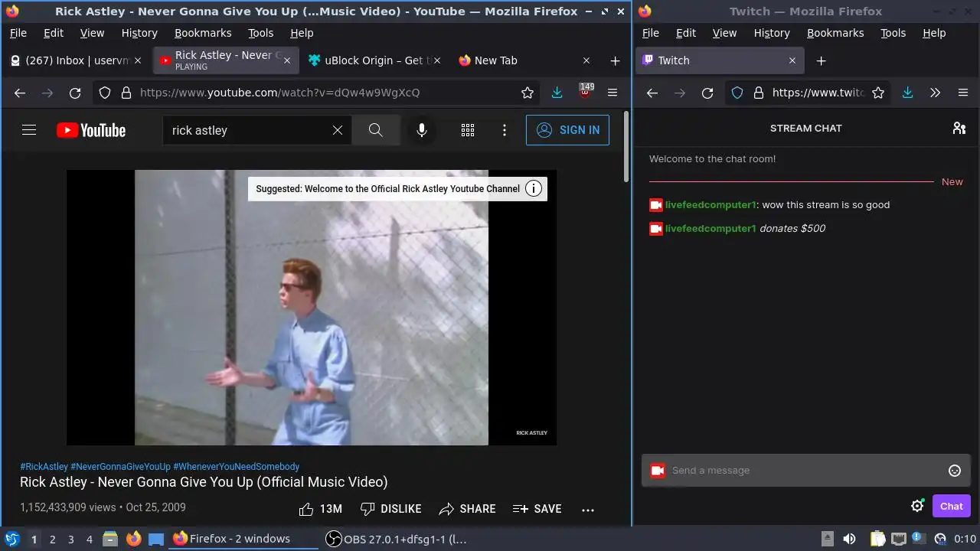This screenshot has height=551, width=980.
Task: Open Tools menu in Twitch window
Action: click(893, 33)
